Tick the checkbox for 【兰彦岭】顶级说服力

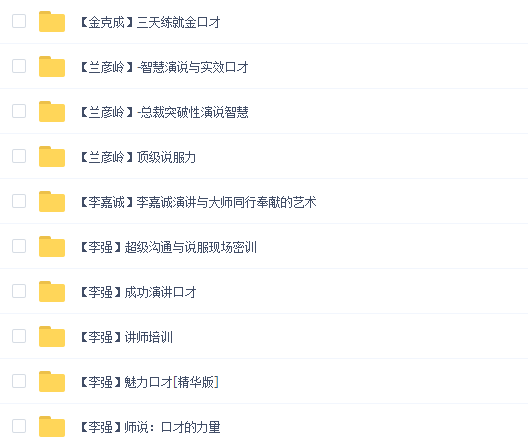pyautogui.click(x=19, y=156)
